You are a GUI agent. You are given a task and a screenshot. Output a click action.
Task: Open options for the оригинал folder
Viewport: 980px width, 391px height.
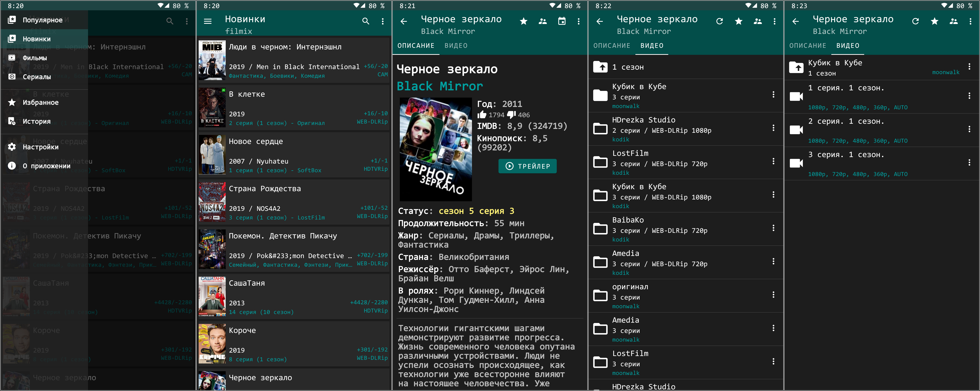pyautogui.click(x=773, y=295)
